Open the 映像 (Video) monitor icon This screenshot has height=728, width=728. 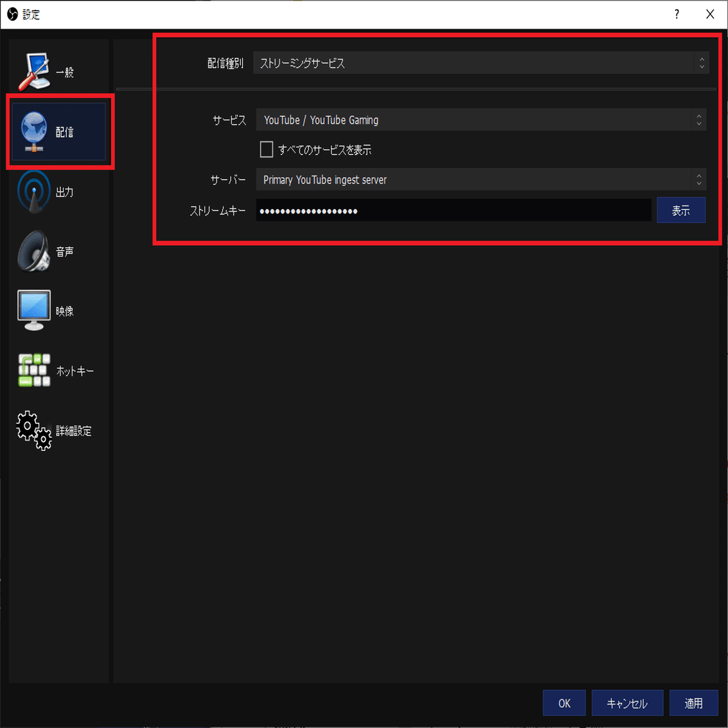coord(34,310)
